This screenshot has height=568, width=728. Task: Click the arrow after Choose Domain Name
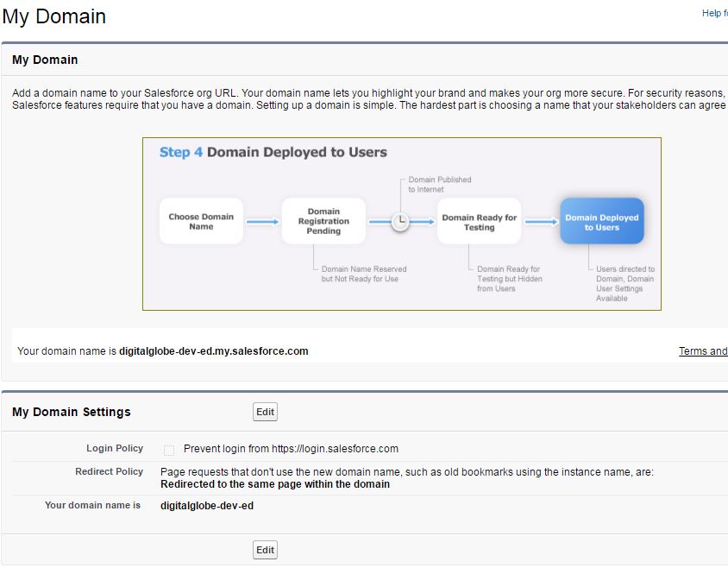(x=262, y=222)
